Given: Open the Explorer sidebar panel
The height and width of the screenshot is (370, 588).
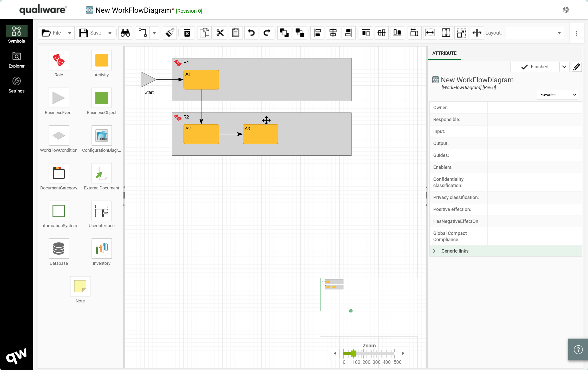Looking at the screenshot, I should (x=16, y=59).
